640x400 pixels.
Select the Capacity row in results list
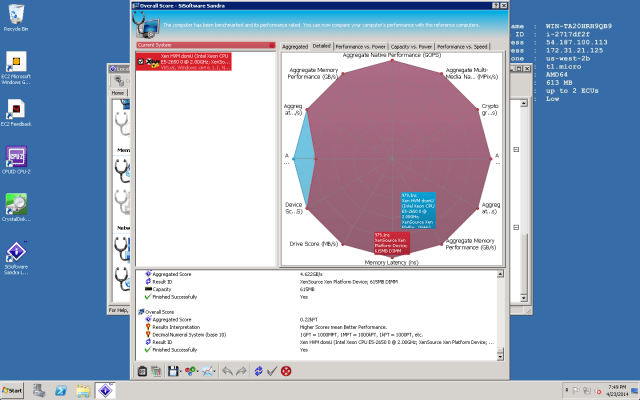click(162, 289)
